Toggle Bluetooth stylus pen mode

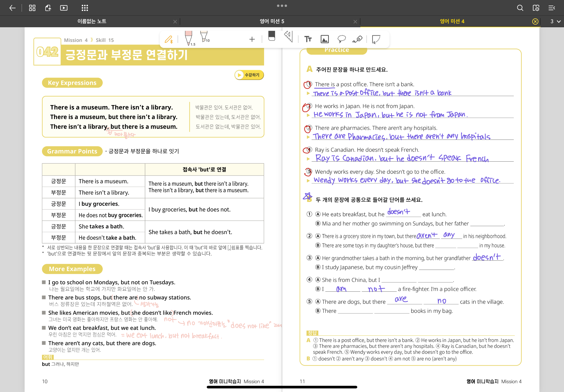pyautogui.click(x=169, y=39)
